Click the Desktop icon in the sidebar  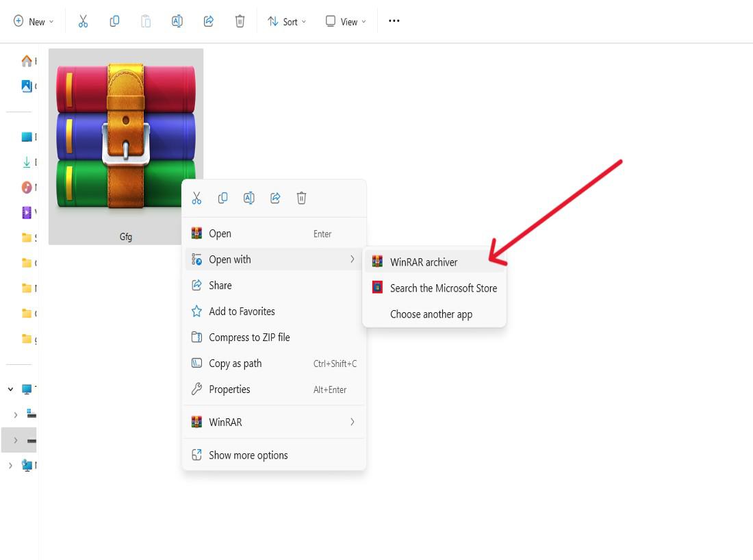[27, 137]
